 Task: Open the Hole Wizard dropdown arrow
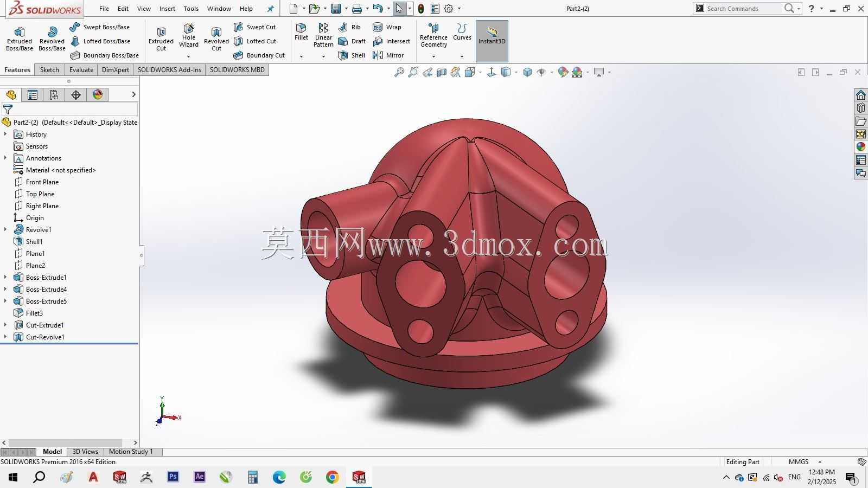click(x=189, y=56)
